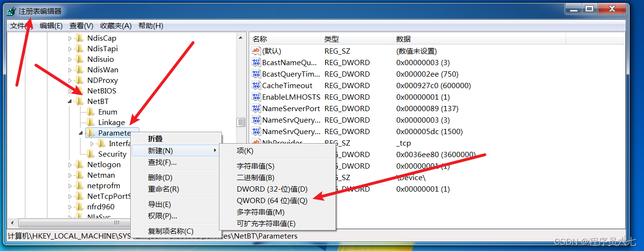Viewport: 644px width, 251px height.
Task: Expand the NdisTapi tree node
Action: pos(69,49)
